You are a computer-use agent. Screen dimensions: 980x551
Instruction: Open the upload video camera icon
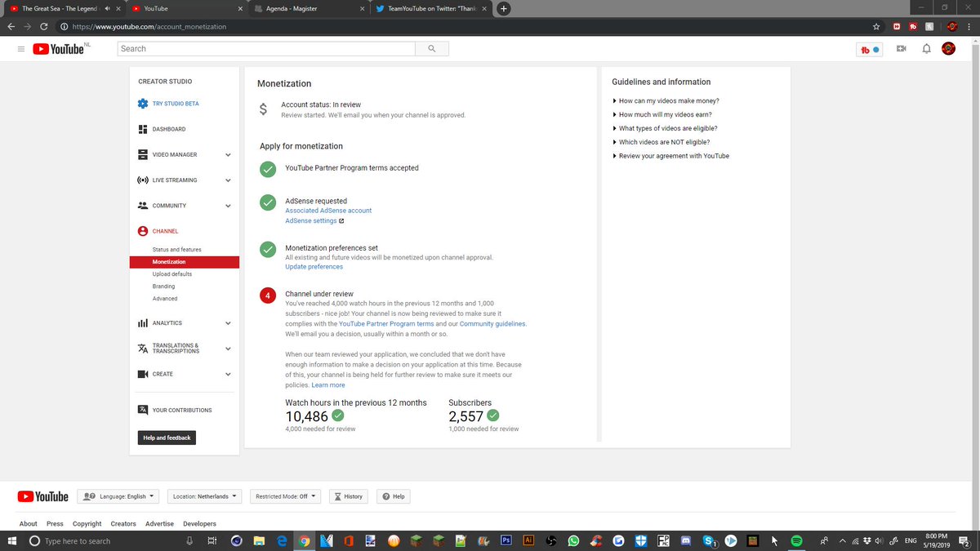[902, 49]
